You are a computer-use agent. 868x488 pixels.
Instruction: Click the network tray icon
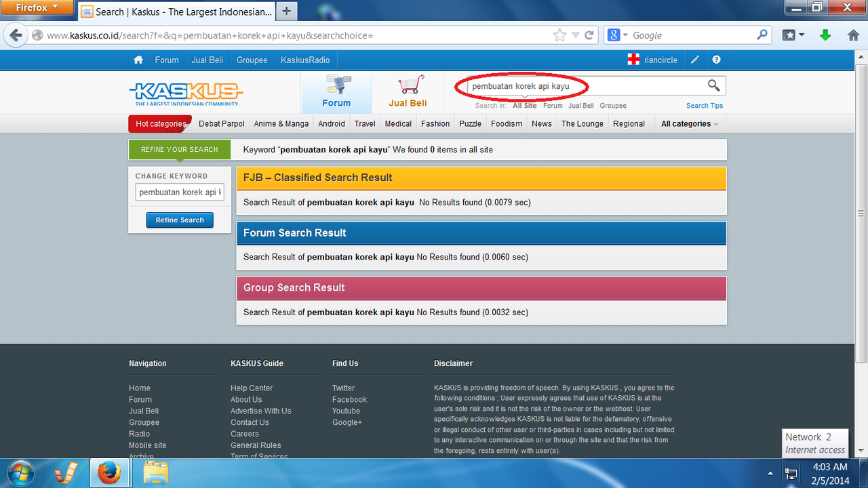791,473
